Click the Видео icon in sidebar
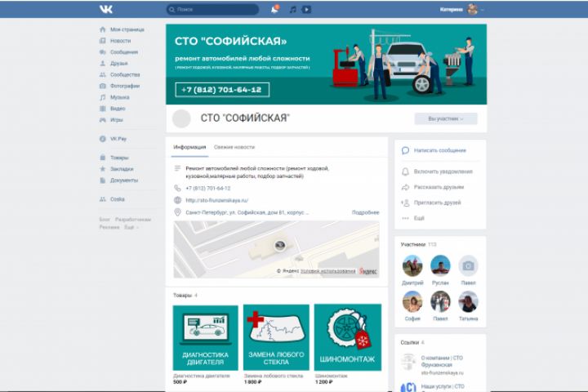 click(x=103, y=109)
